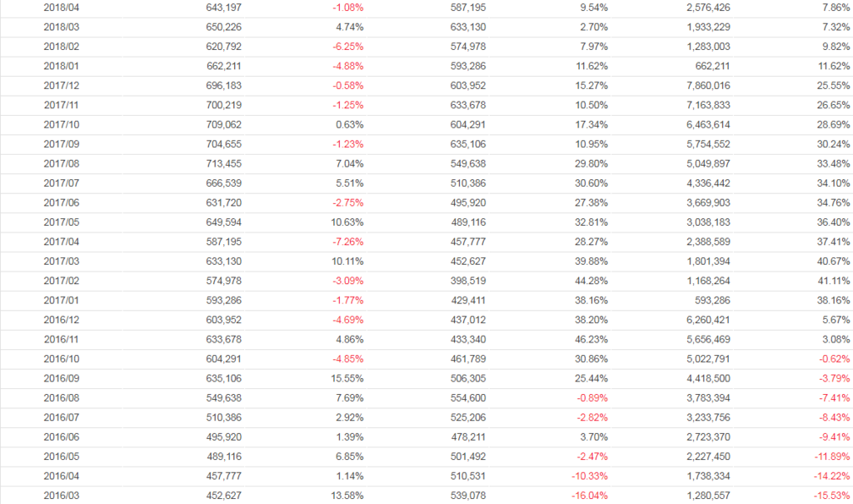Screen dimensions: 853x504
Task: Click the 2017/05 date cell
Action: pos(57,222)
